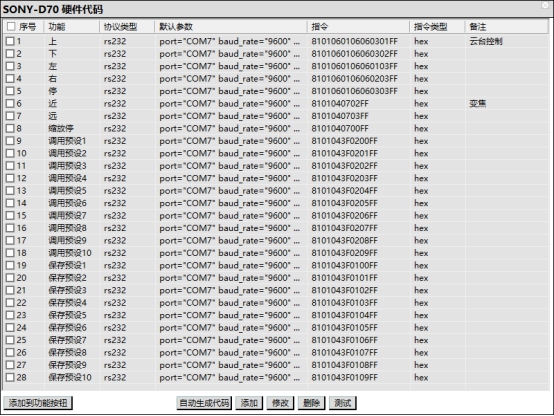
Task: Click command 8101043F0209FF
Action: [x=344, y=253]
